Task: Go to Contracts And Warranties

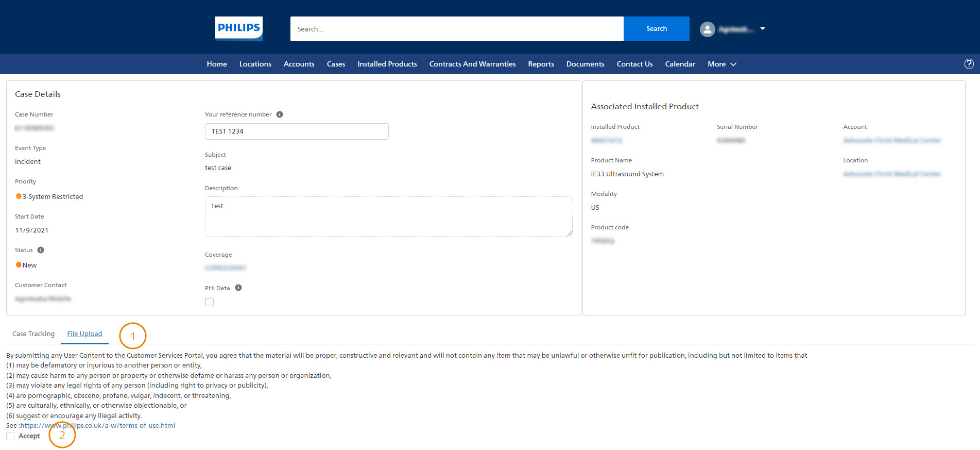Action: (x=472, y=64)
